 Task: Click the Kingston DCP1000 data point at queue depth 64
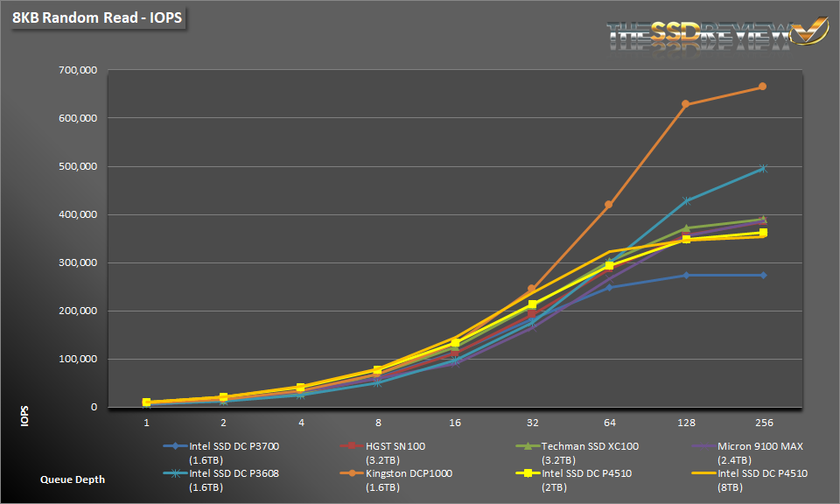pos(609,205)
